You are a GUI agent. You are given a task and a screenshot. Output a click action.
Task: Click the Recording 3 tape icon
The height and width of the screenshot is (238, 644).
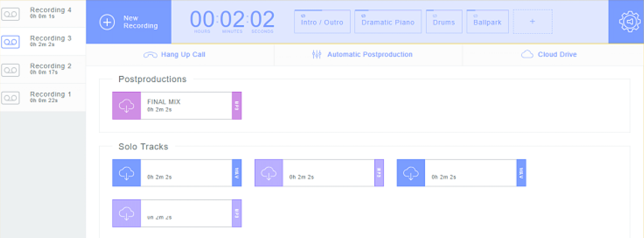10,42
